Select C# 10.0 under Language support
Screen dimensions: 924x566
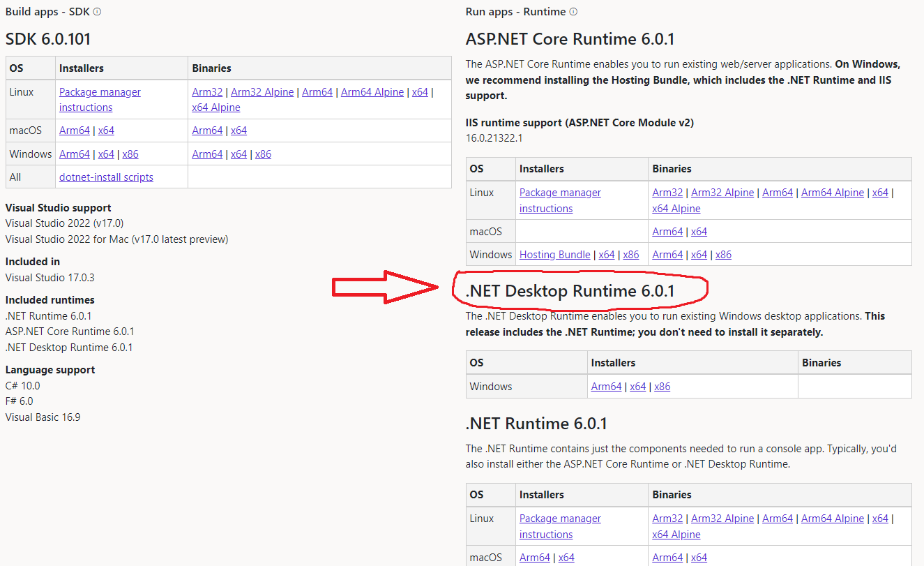tap(23, 386)
